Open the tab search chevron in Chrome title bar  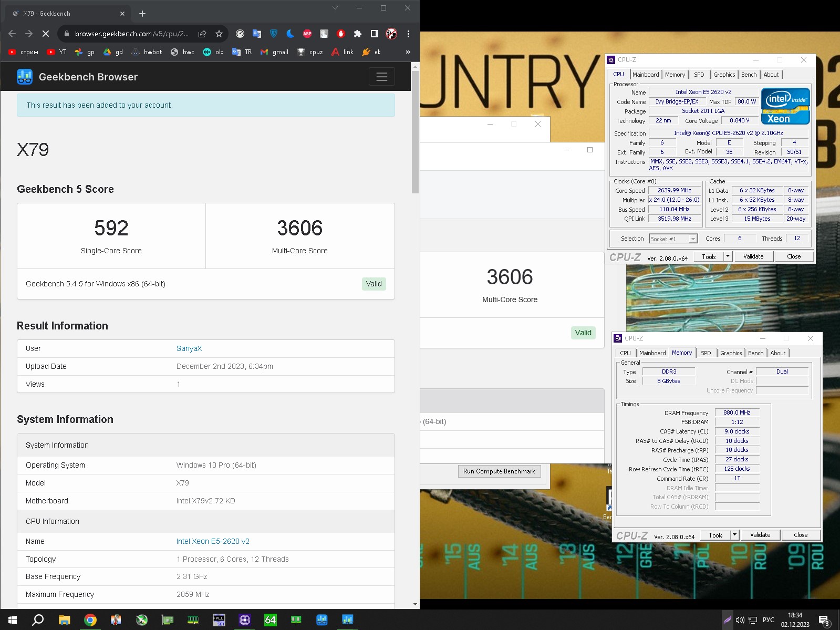[x=335, y=8]
